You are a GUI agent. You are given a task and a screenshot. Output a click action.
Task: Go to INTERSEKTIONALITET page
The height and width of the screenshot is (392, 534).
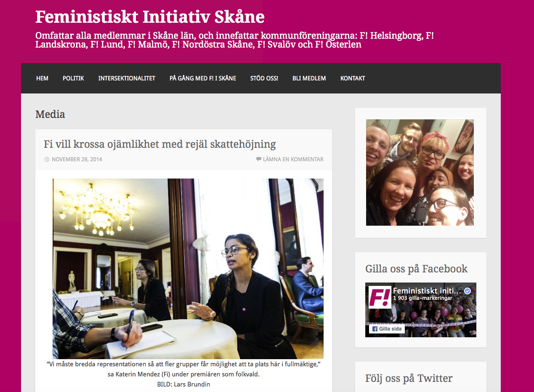point(127,78)
